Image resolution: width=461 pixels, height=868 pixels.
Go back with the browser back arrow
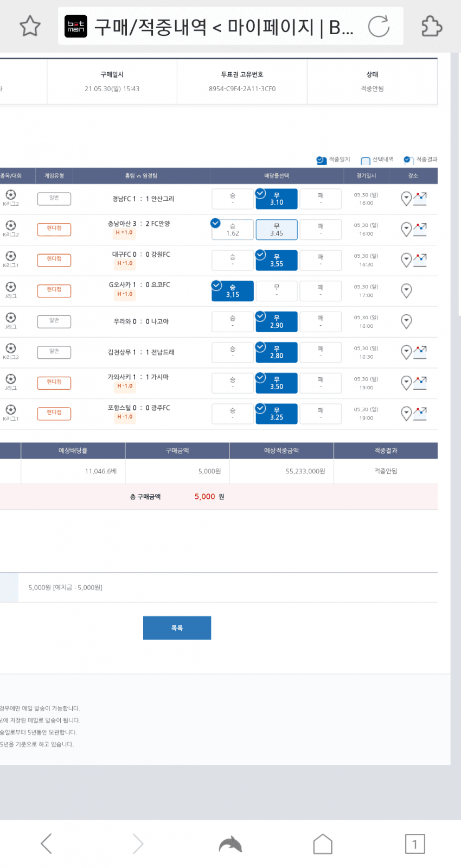(x=47, y=844)
